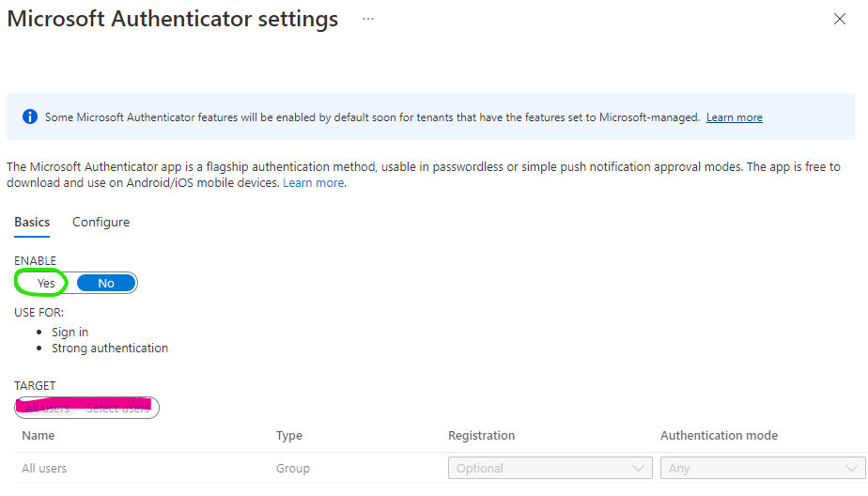Click the Microsoft Authenticator settings title

click(x=173, y=19)
